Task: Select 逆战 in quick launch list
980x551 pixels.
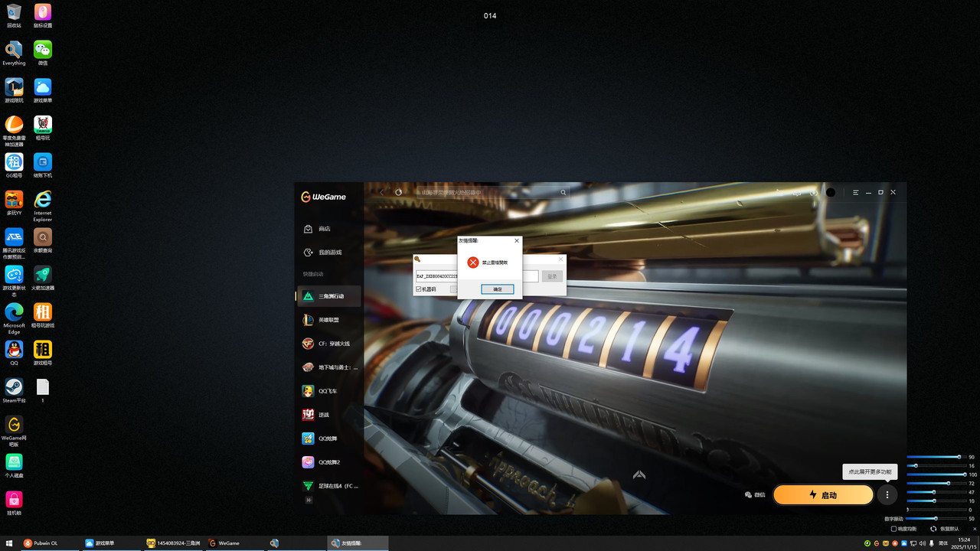Action: (x=329, y=415)
